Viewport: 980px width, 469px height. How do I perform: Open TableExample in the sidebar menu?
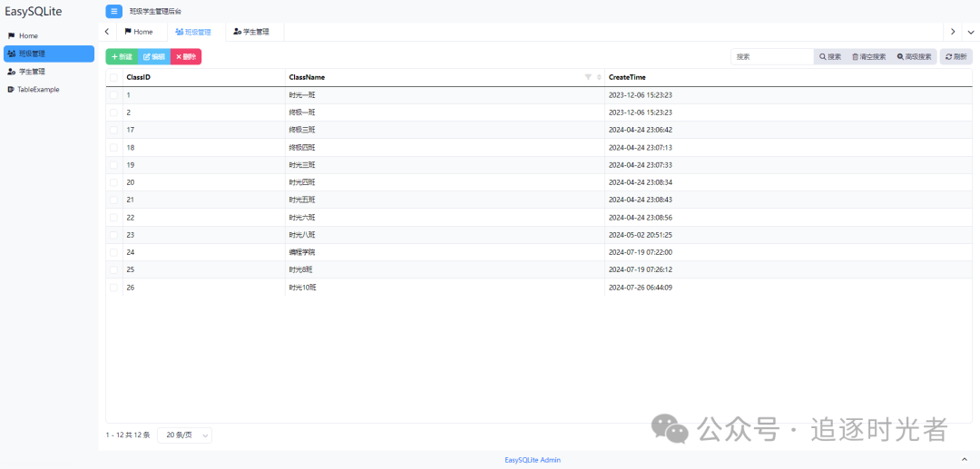click(38, 90)
